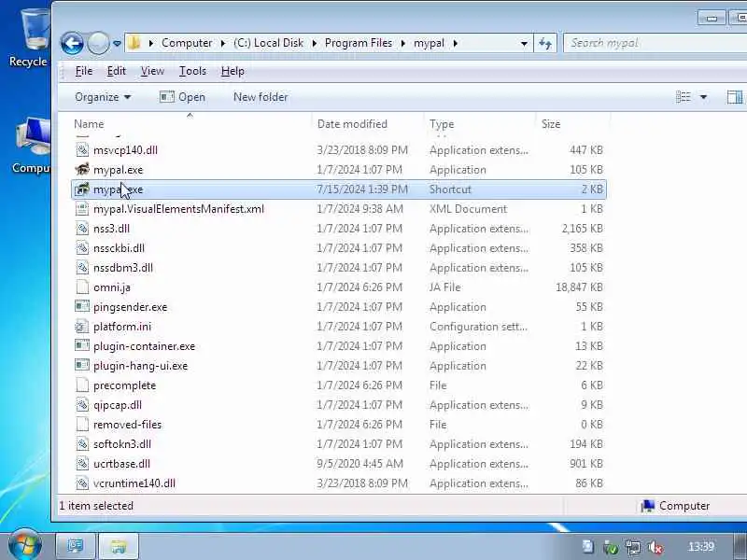Image resolution: width=747 pixels, height=560 pixels.
Task: Click the taskbar clock showing 13:39
Action: click(701, 547)
